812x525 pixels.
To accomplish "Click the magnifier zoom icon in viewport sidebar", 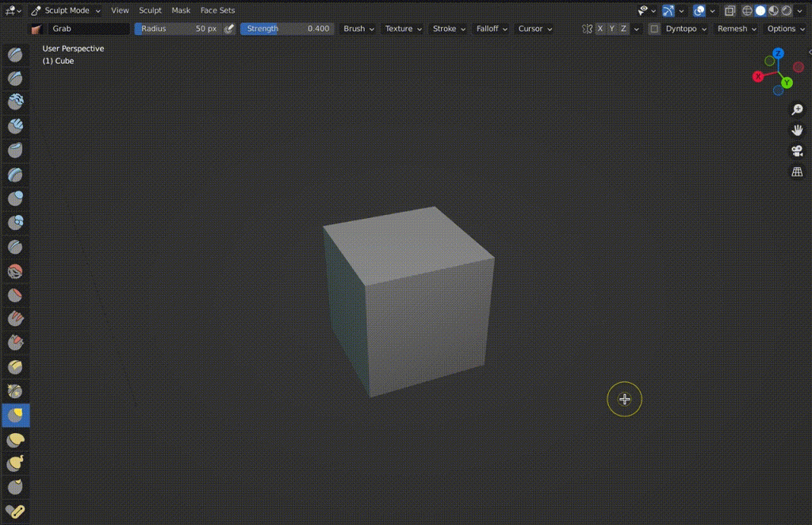I will pos(798,109).
